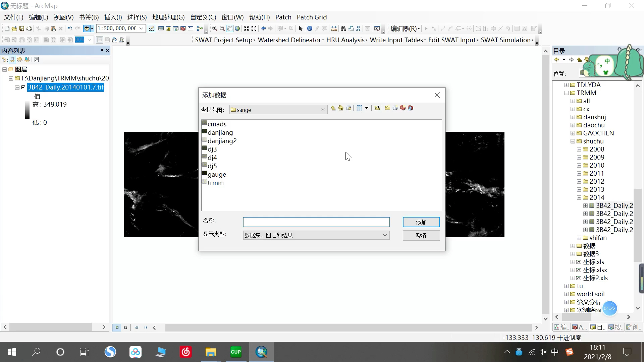Activate the Pan tool
This screenshot has width=644, height=362.
point(229,28)
